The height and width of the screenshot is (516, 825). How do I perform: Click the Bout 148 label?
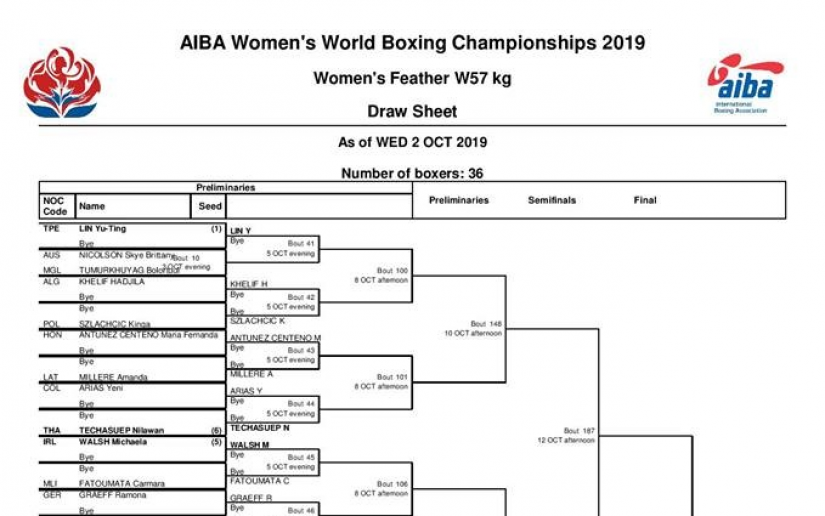tap(486, 323)
